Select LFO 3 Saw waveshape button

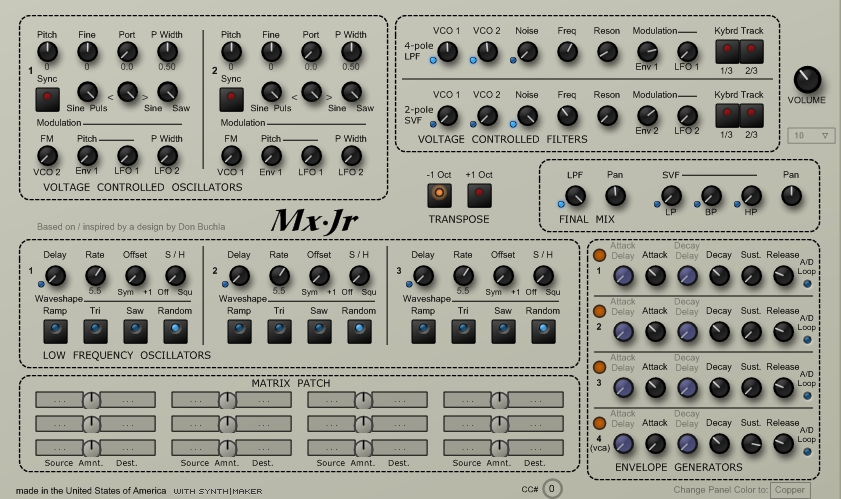[x=503, y=331]
